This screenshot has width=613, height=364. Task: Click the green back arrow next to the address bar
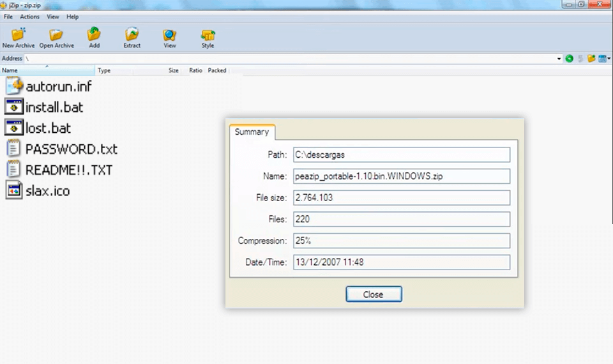[x=569, y=59]
